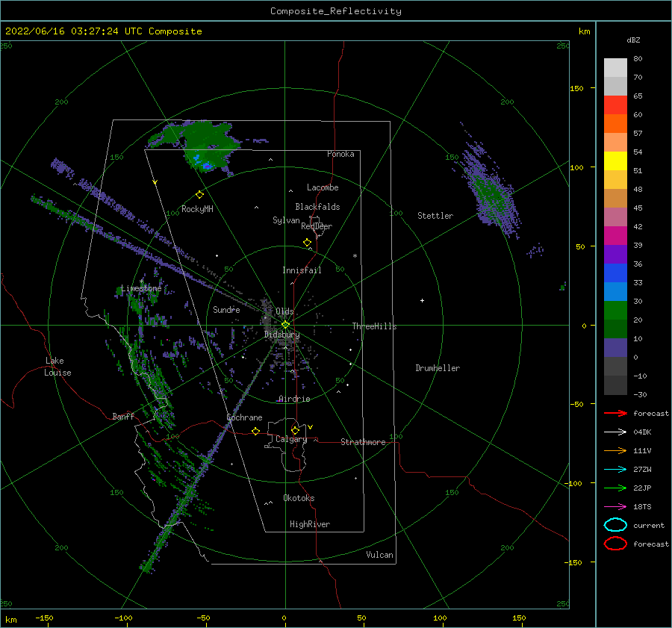Click the purple 39 dBZ color swatch

(x=615, y=254)
